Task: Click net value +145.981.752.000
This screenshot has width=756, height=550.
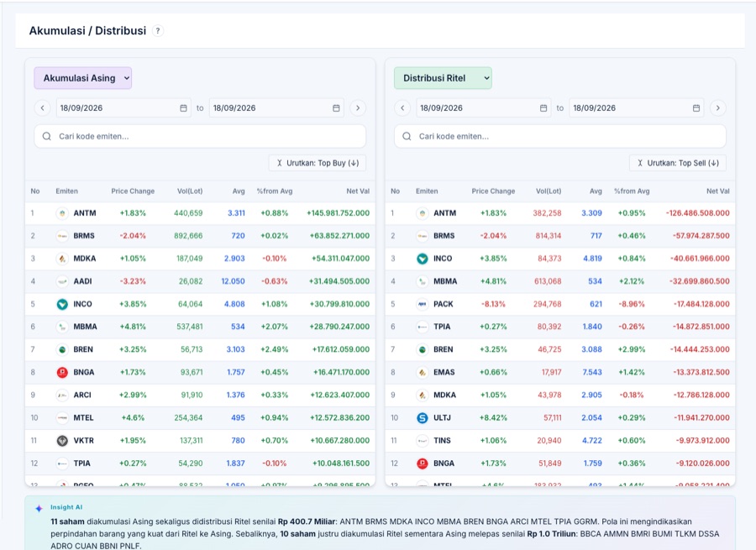Action: [338, 213]
